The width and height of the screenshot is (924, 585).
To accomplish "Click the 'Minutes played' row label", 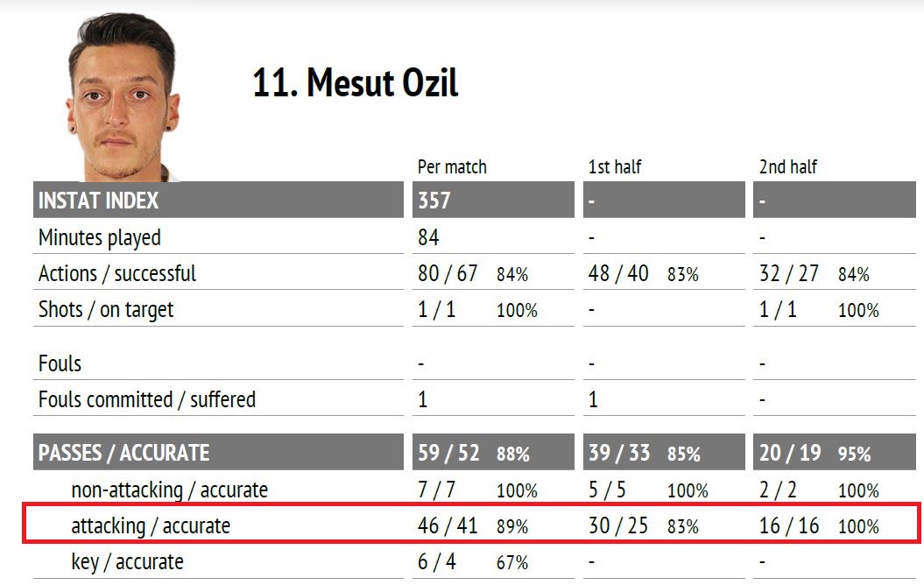I will pos(100,237).
